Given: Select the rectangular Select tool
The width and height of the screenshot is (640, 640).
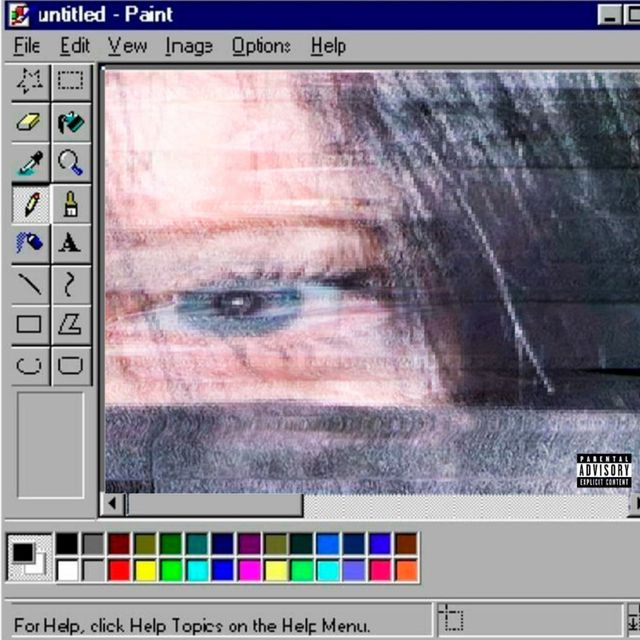Looking at the screenshot, I should 70,82.
